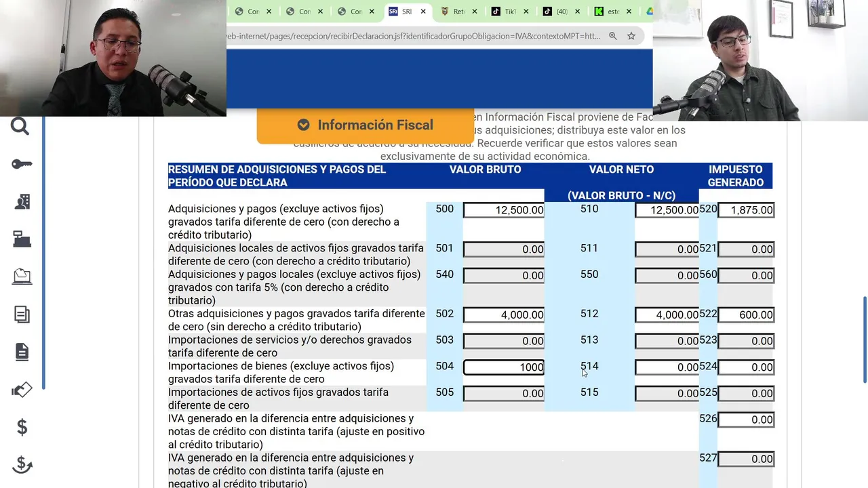This screenshot has height=488, width=868.
Task: Select the cash register sidebar icon
Action: click(22, 239)
